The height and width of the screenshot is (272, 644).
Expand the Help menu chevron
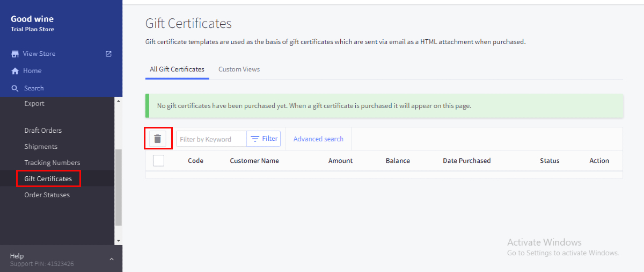point(112,259)
